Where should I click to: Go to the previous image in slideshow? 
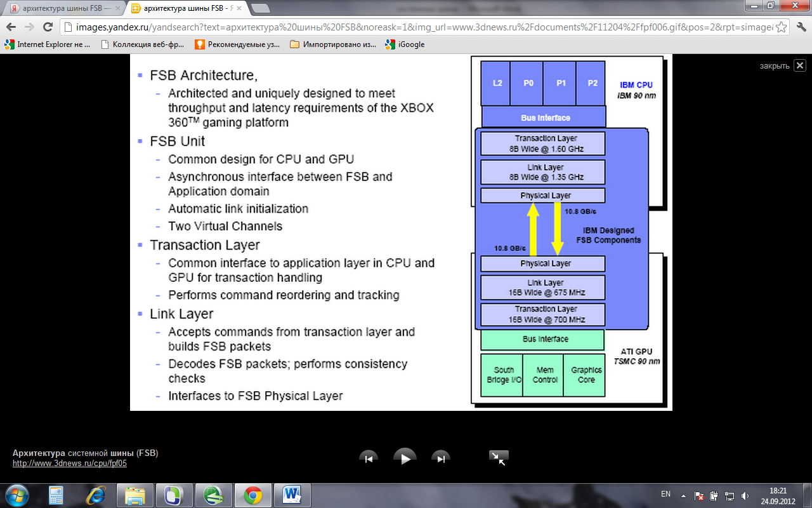click(x=369, y=458)
